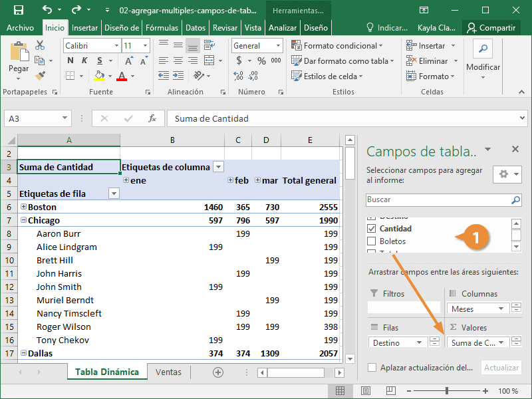Image resolution: width=532 pixels, height=399 pixels.
Task: Open the Etiquetas de fila filter dropdown
Action: pyautogui.click(x=114, y=194)
